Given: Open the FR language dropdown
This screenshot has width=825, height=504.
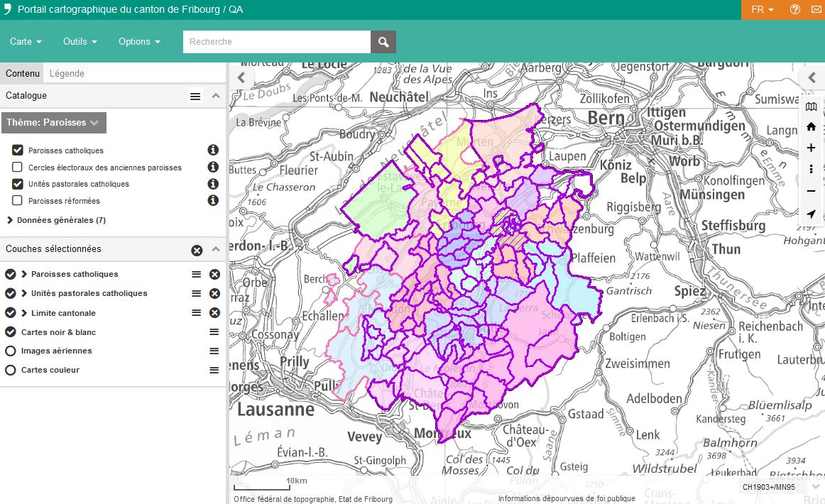Looking at the screenshot, I should point(762,10).
